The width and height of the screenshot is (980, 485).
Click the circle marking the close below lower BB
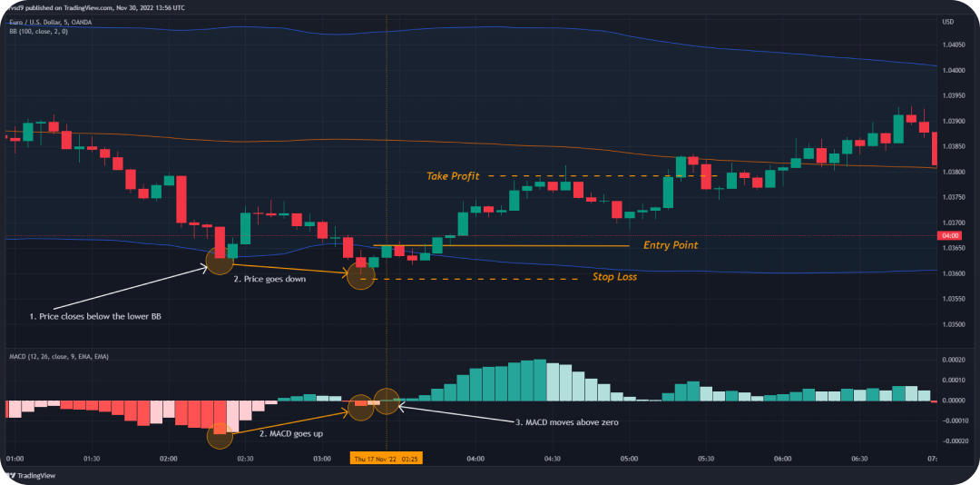click(220, 262)
